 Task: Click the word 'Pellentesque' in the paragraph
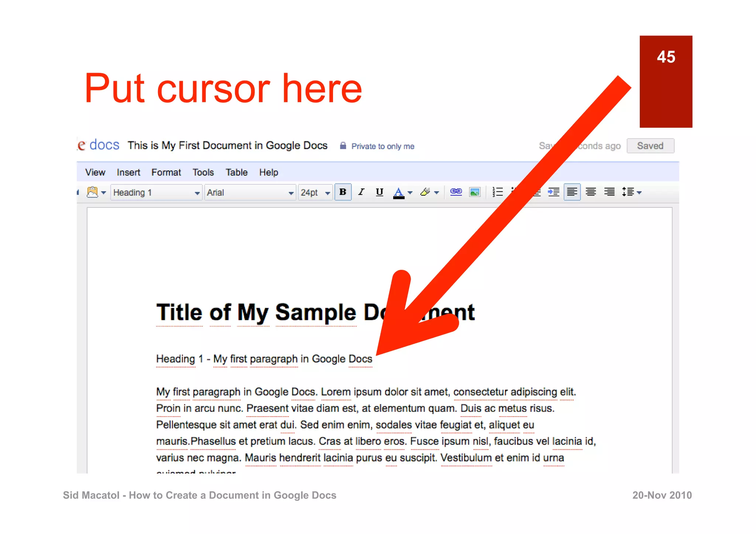pos(186,425)
